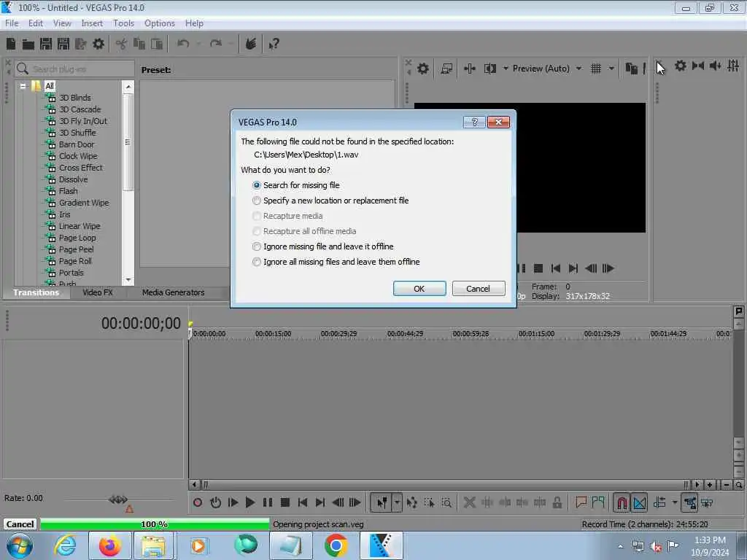Toggle Automatic Crossfades icon

[639, 502]
